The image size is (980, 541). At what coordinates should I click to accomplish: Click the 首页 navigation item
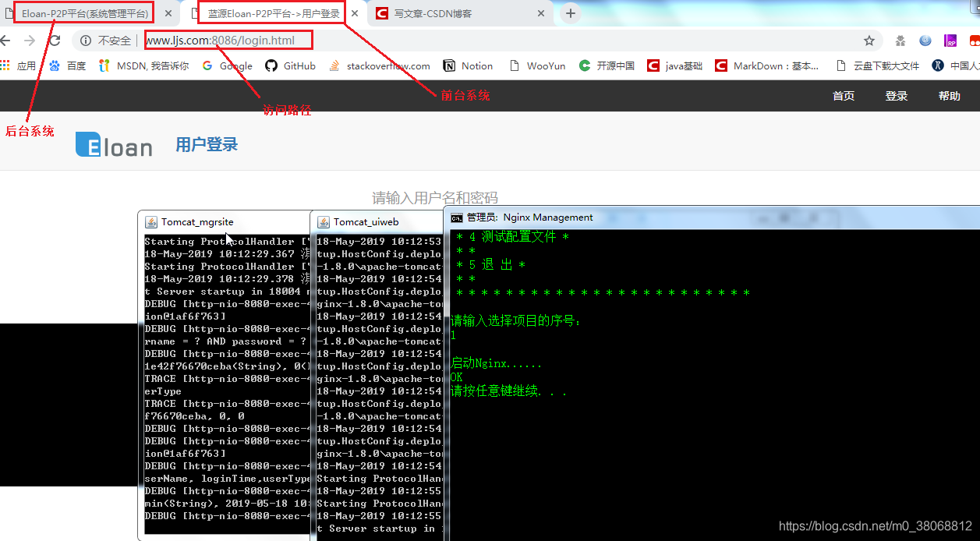tap(844, 96)
